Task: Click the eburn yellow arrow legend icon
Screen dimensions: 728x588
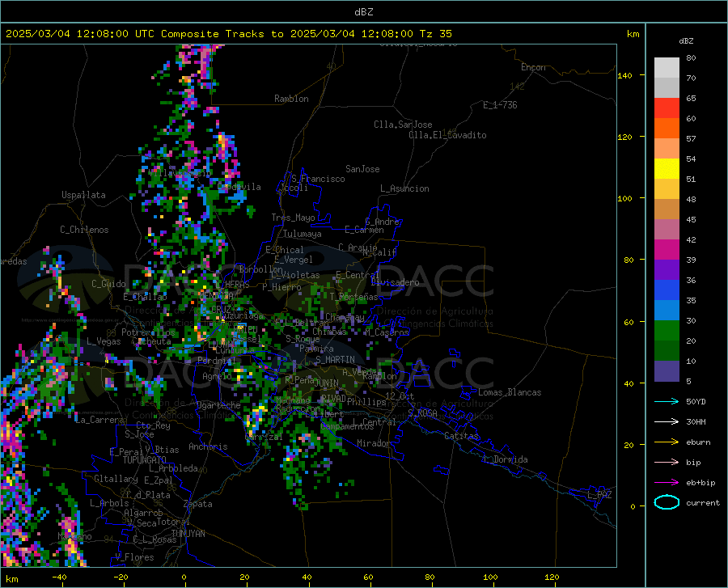Action: click(667, 442)
